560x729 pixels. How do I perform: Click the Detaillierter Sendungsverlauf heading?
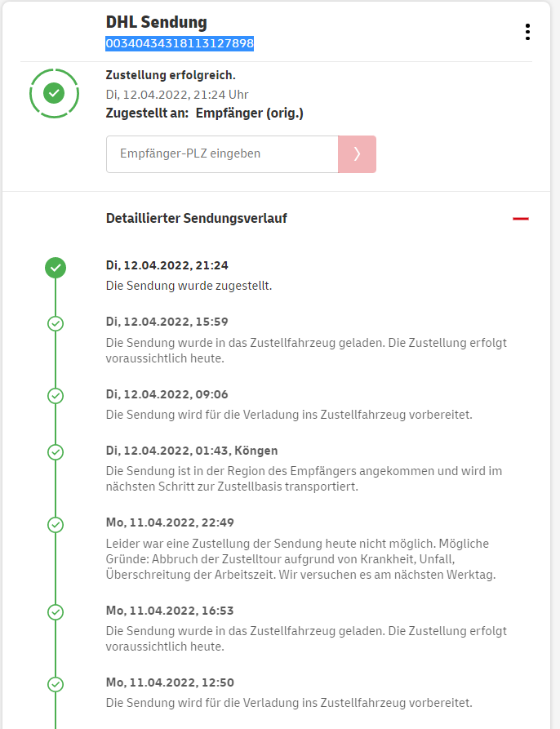(196, 218)
